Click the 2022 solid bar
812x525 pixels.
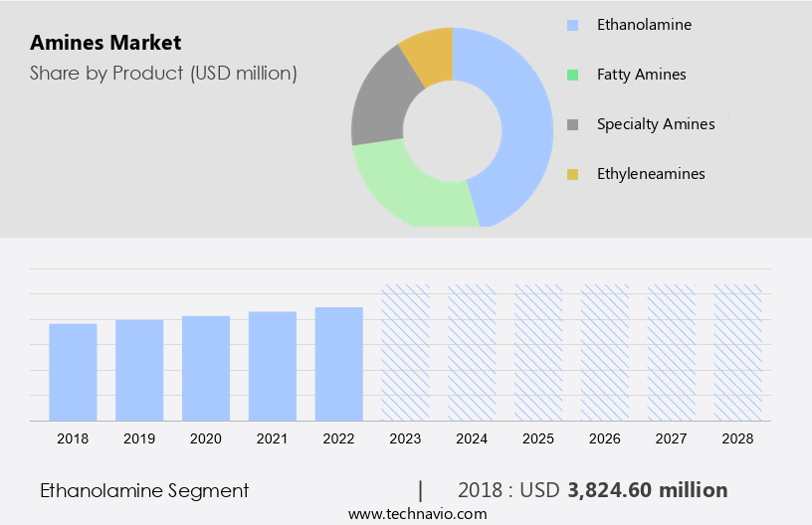[339, 364]
